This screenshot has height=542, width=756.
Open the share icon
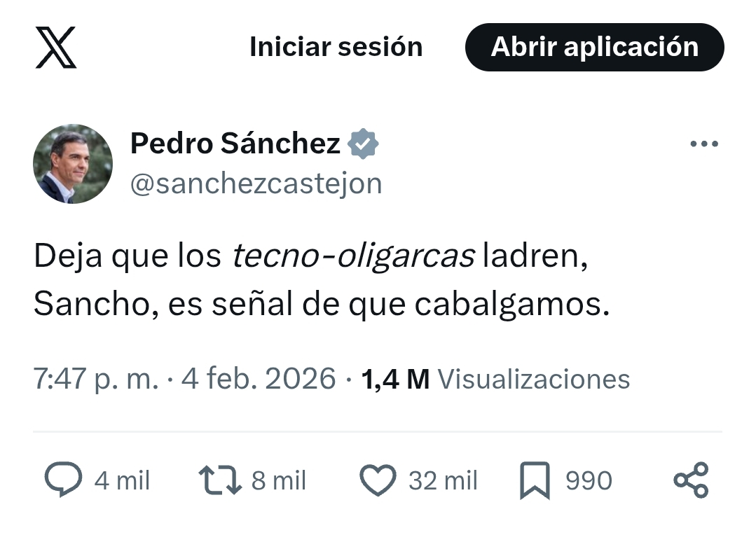pos(691,480)
